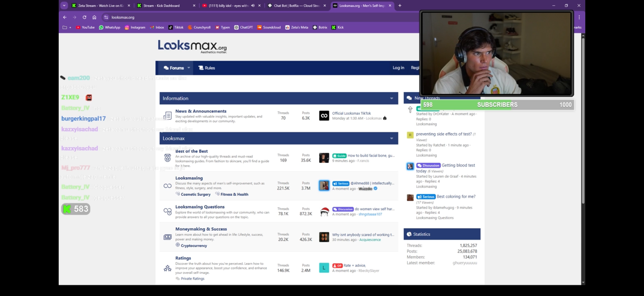Open the YouTube bookmark

[85, 27]
